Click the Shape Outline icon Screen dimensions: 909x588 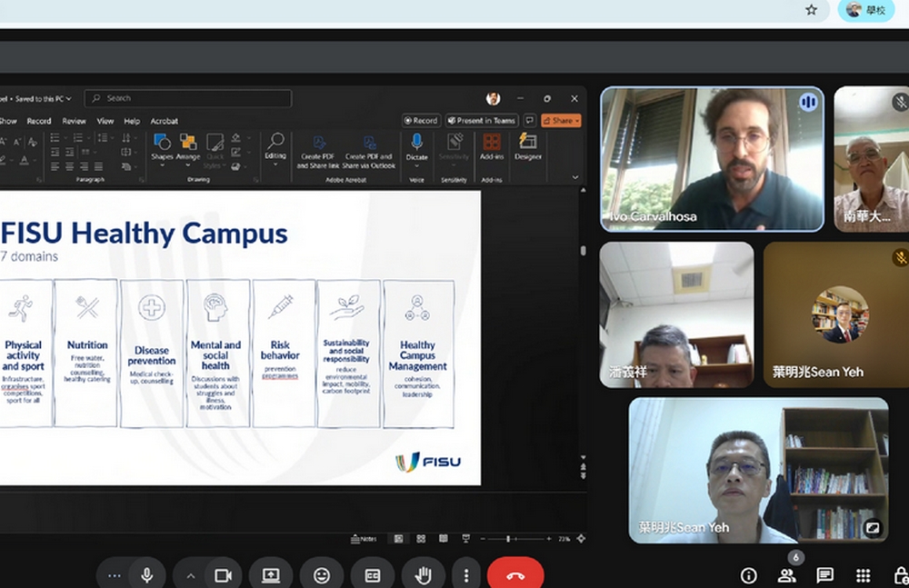236,153
